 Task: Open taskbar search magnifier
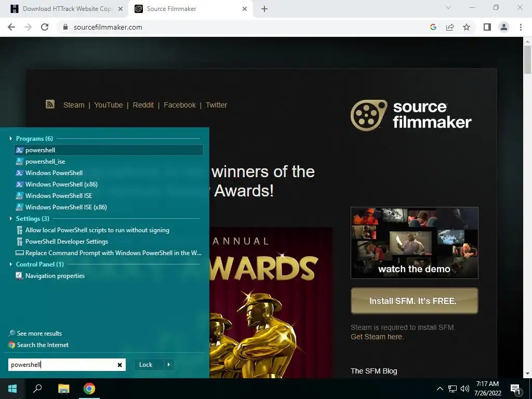tap(37, 389)
